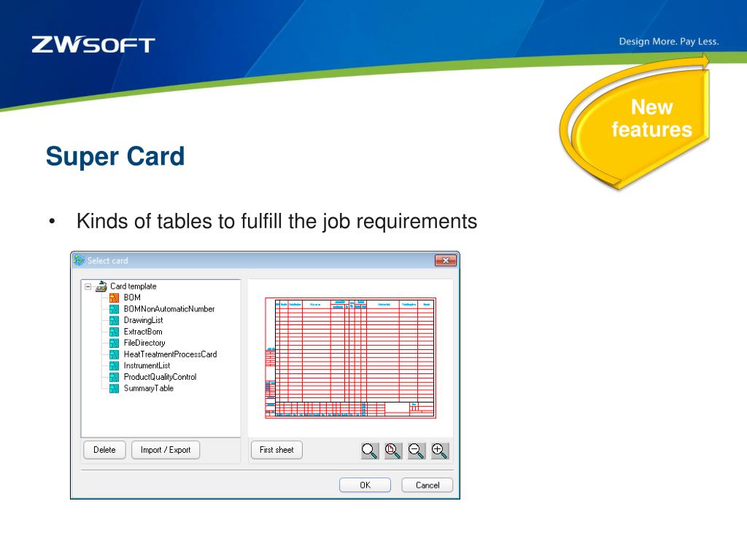Cancel the Select card dialog
The width and height of the screenshot is (747, 560).
click(x=427, y=485)
